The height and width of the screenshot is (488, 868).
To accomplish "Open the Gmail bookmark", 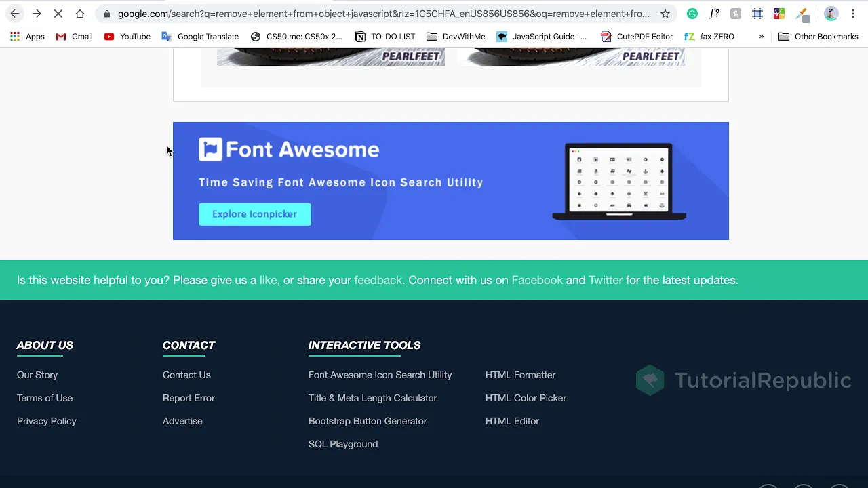I will [74, 37].
